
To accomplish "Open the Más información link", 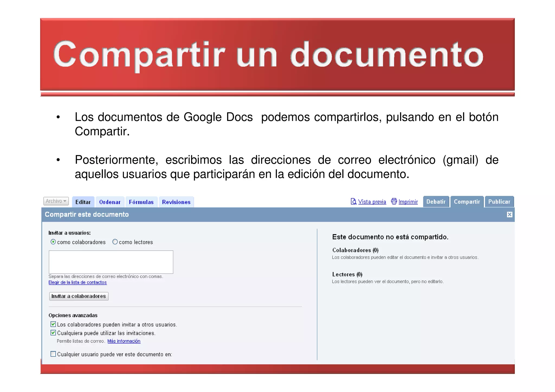I will coord(124,341).
